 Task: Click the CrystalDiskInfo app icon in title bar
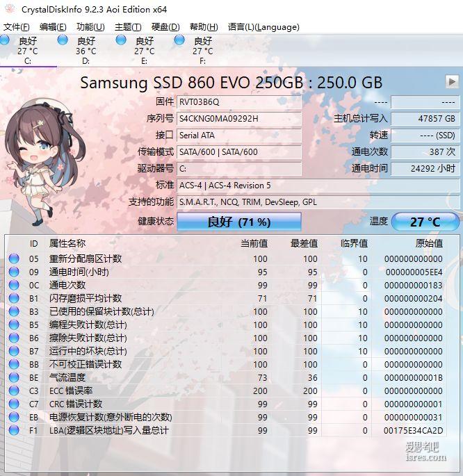tap(10, 9)
